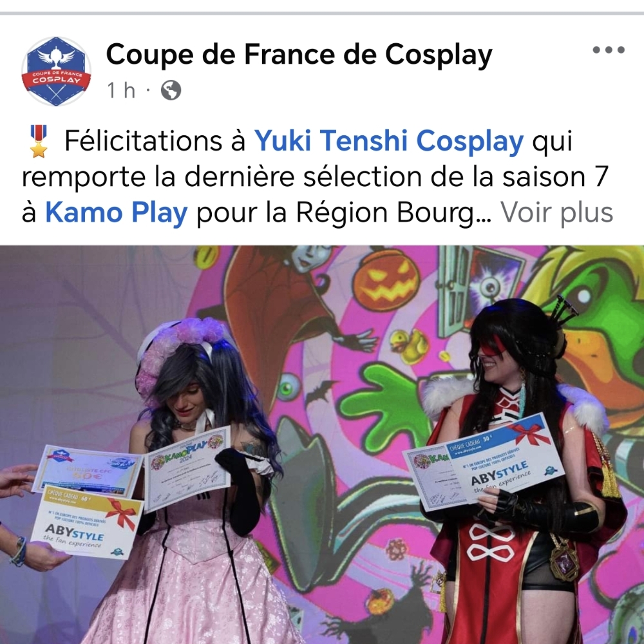Click the 1 h post timestamp
The height and width of the screenshot is (644, 644).
tap(121, 90)
